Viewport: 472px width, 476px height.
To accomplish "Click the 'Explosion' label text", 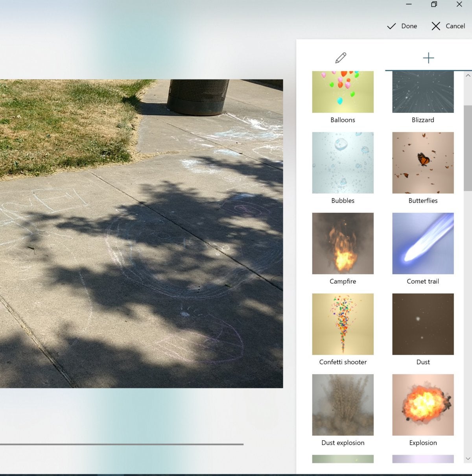I will 423,443.
